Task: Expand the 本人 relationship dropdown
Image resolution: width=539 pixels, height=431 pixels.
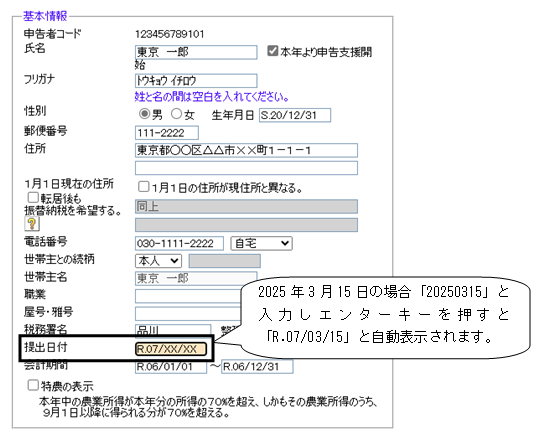Action: [x=158, y=261]
